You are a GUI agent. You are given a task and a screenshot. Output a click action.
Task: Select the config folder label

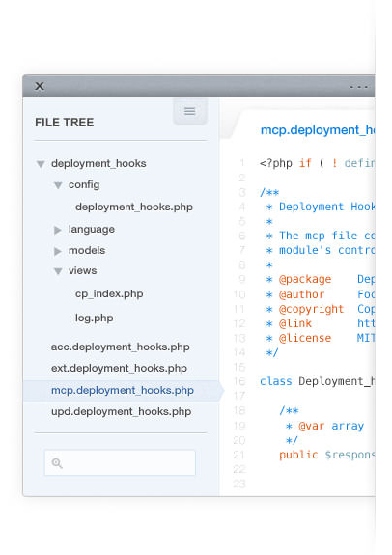coord(84,184)
